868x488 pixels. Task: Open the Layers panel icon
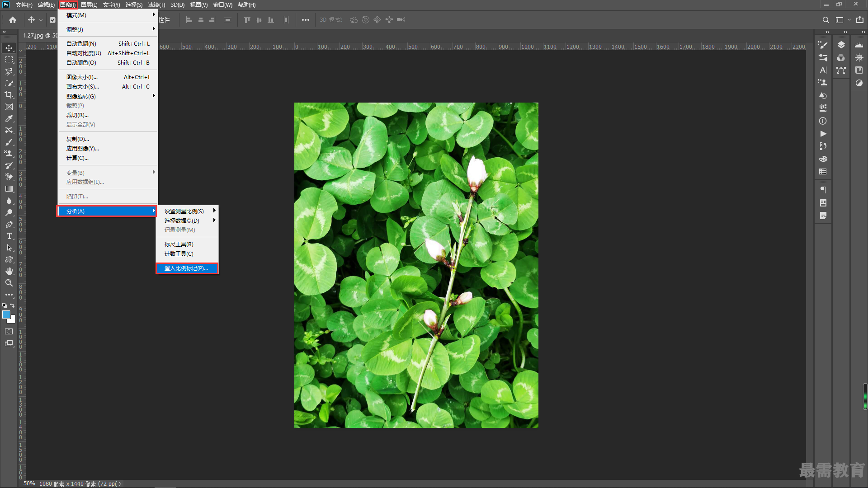click(x=841, y=45)
